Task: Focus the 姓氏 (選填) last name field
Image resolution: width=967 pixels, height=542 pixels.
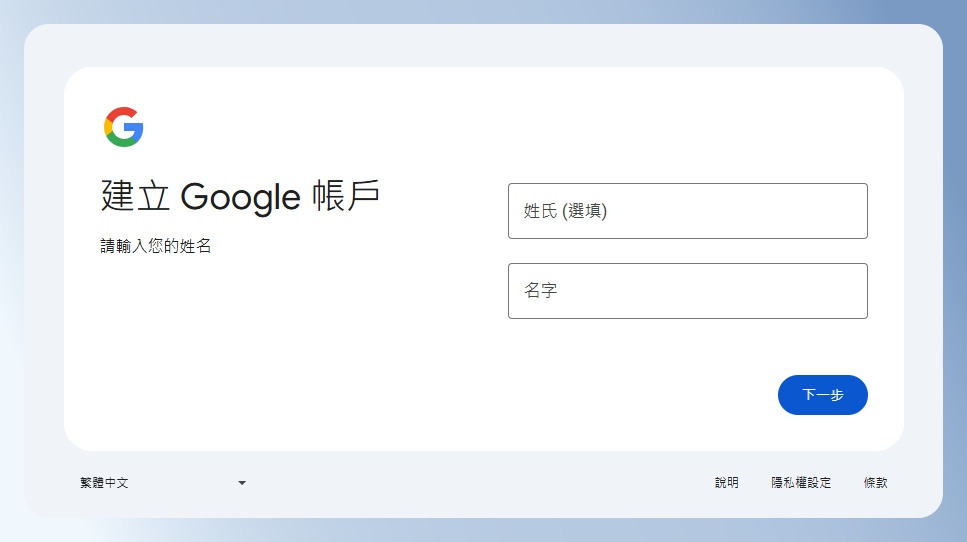Action: (688, 211)
